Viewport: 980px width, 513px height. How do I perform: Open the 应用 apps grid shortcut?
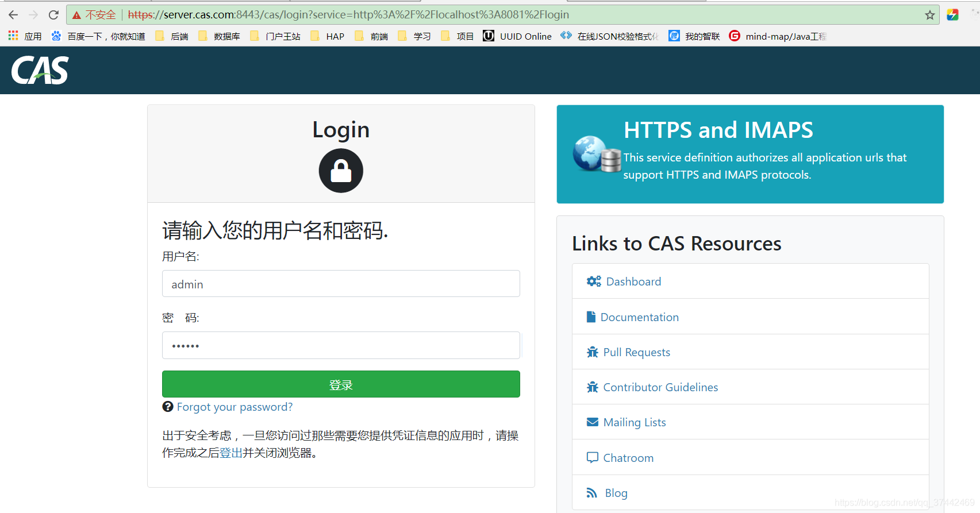tap(25, 36)
